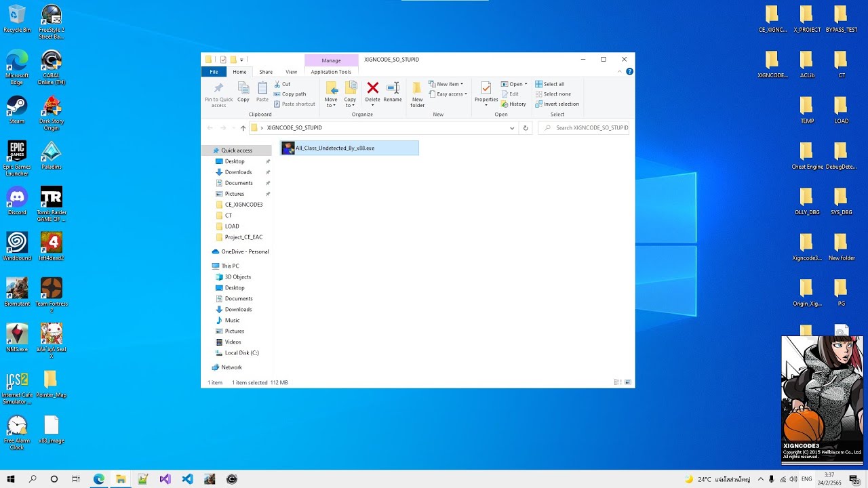868x488 pixels.
Task: Open the volume control in the tray
Action: 793,479
